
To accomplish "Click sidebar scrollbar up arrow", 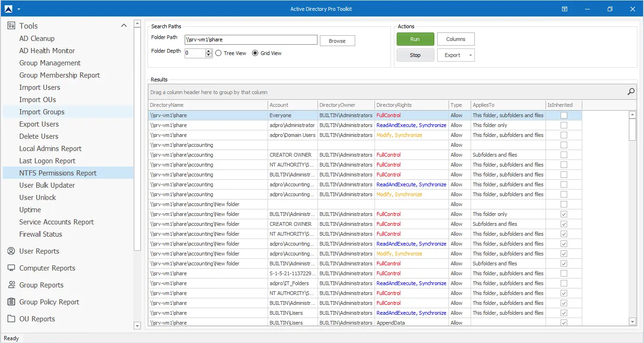I will click(137, 23).
